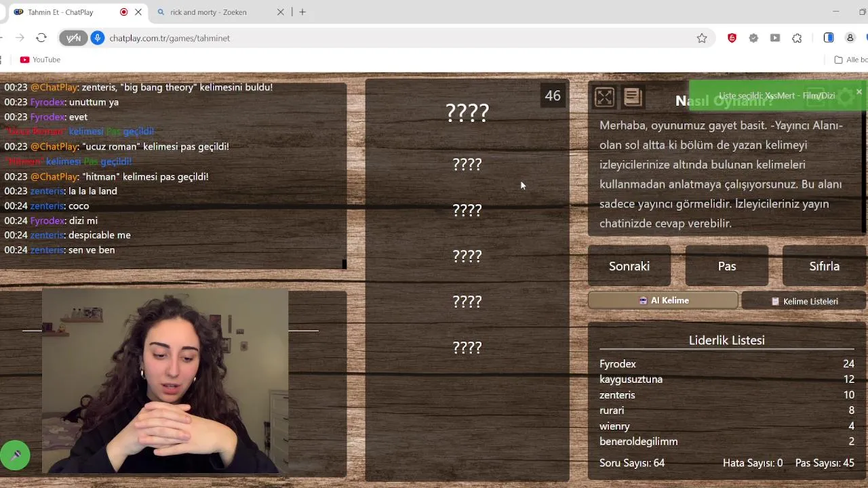Click the 'Soru Sayısı: 64' counter
The image size is (868, 488).
coord(632,463)
